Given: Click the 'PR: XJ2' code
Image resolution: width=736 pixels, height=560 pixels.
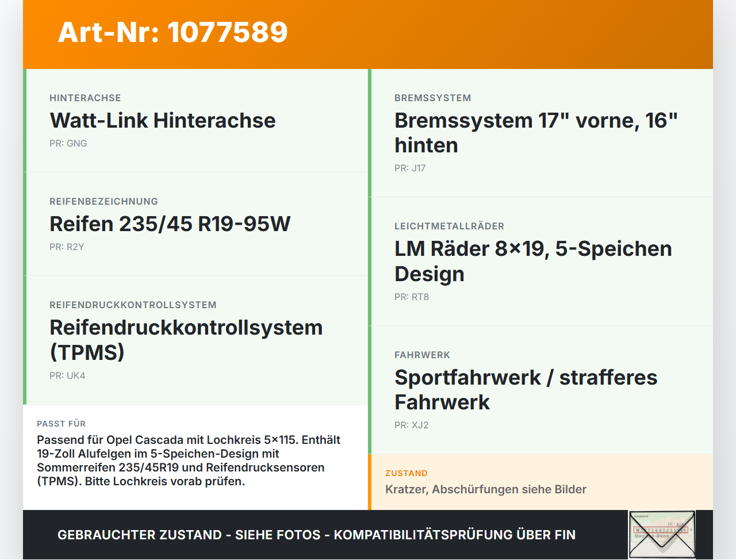Looking at the screenshot, I should click(x=412, y=425).
